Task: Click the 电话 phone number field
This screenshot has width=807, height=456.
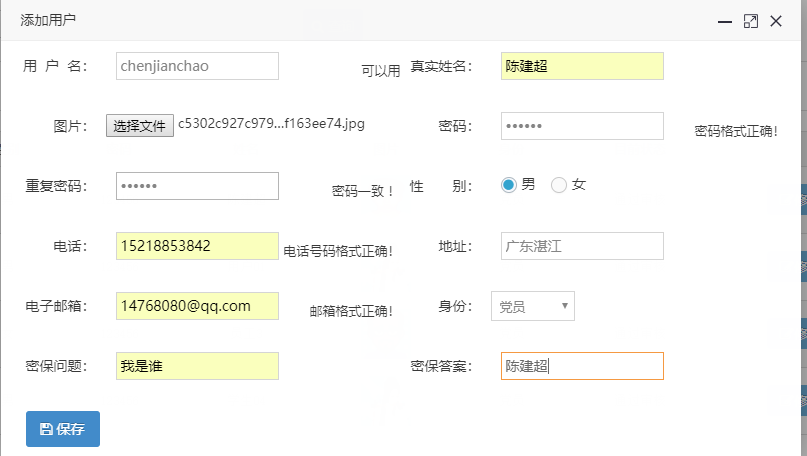Action: point(197,246)
